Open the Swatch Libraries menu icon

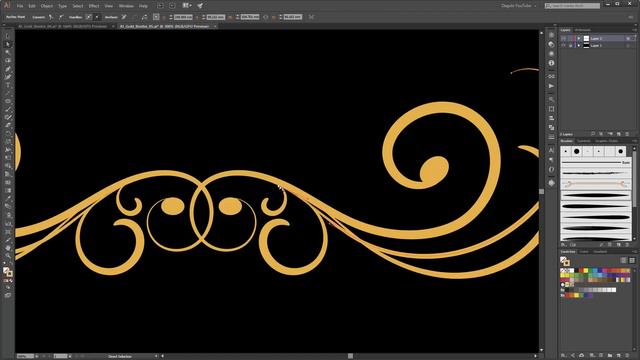tap(563, 356)
